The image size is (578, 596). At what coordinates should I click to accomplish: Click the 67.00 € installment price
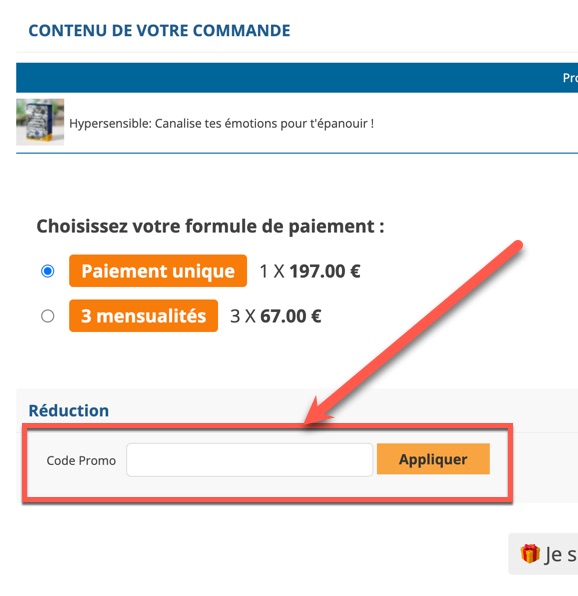pos(291,316)
